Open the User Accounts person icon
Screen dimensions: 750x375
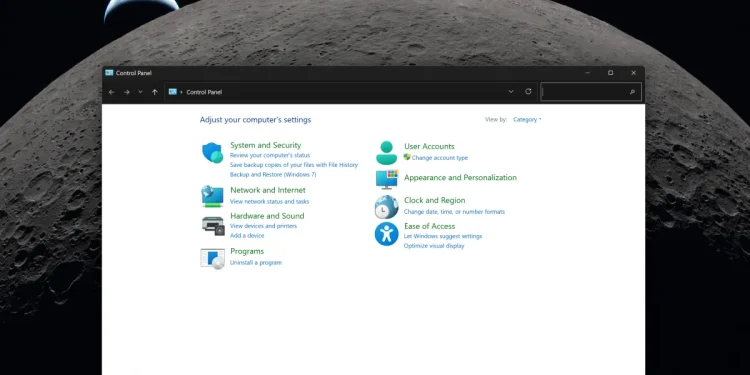(386, 153)
